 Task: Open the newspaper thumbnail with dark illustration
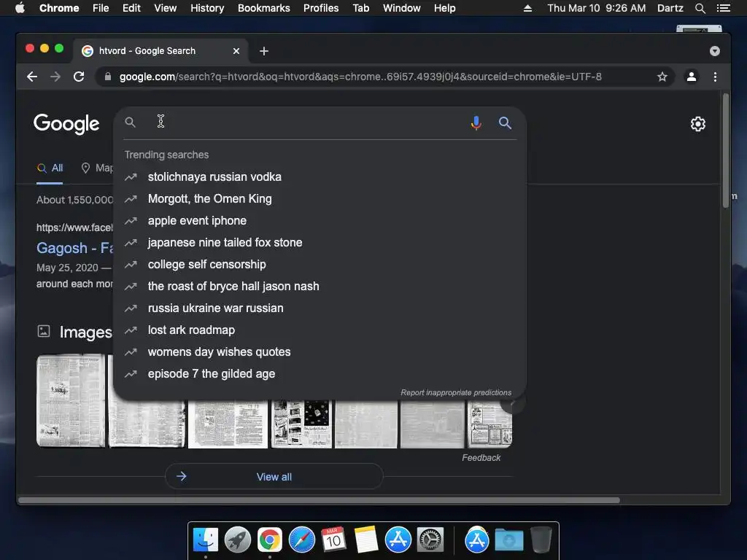[x=301, y=424]
